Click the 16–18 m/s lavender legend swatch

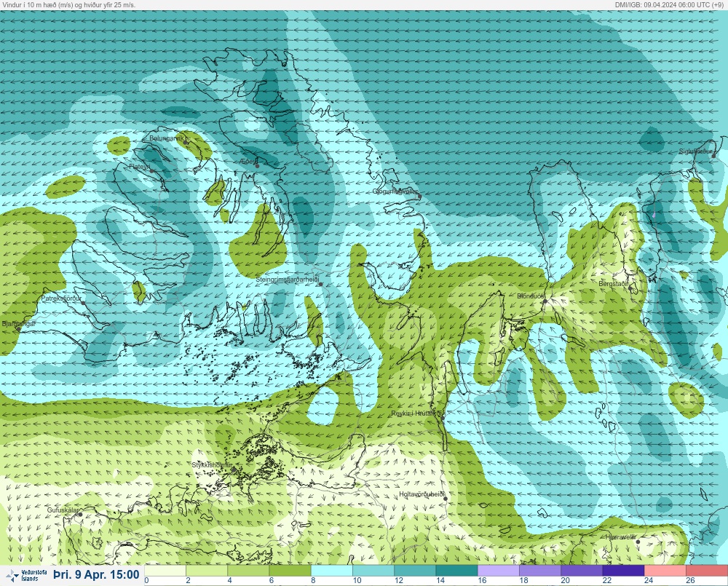[499, 570]
